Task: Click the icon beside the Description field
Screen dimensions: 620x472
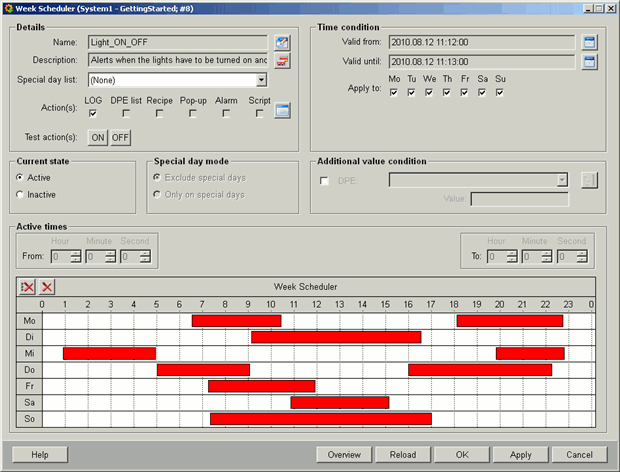Action: click(x=282, y=61)
